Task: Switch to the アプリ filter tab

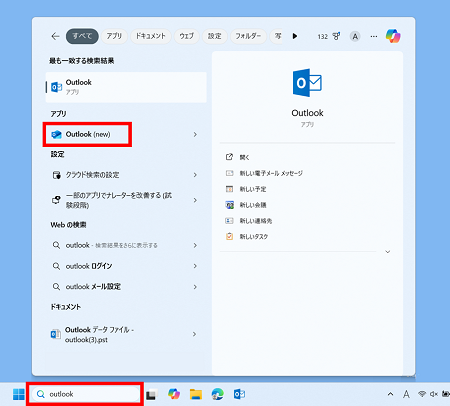Action: [114, 36]
